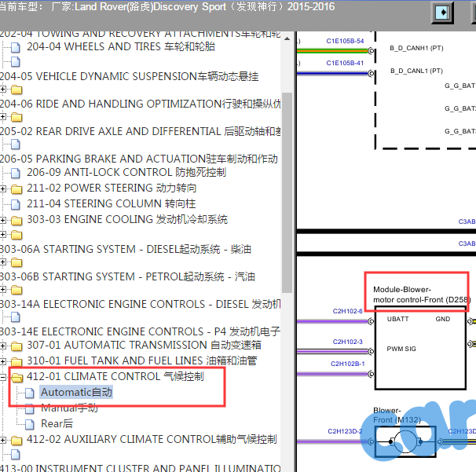Click folder icon of 303-03 ENGINE COOLING

pyautogui.click(x=16, y=221)
